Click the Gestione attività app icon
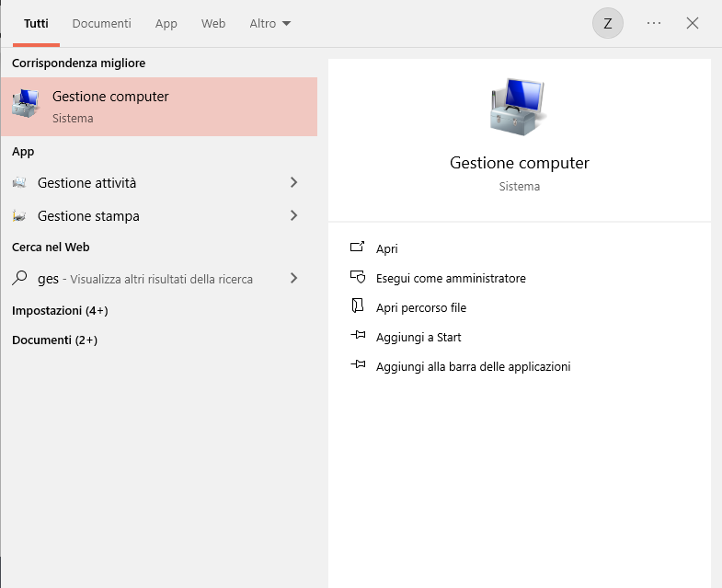This screenshot has width=722, height=588. click(19, 183)
